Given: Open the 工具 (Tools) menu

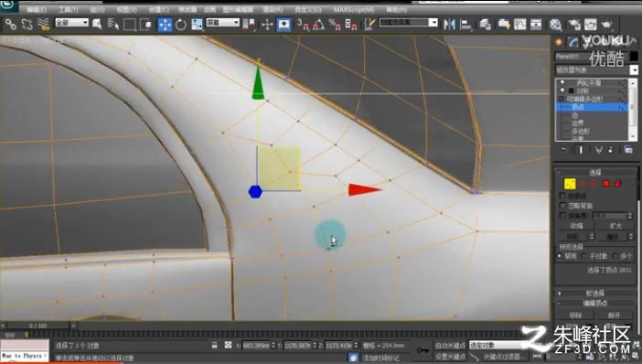Looking at the screenshot, I should click(68, 9).
